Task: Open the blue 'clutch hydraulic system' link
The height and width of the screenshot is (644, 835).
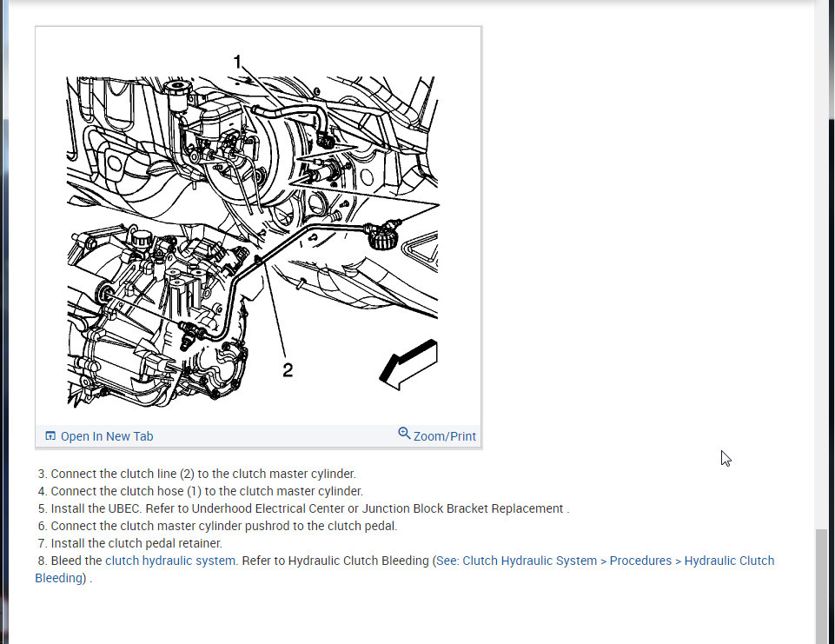Action: 169,561
